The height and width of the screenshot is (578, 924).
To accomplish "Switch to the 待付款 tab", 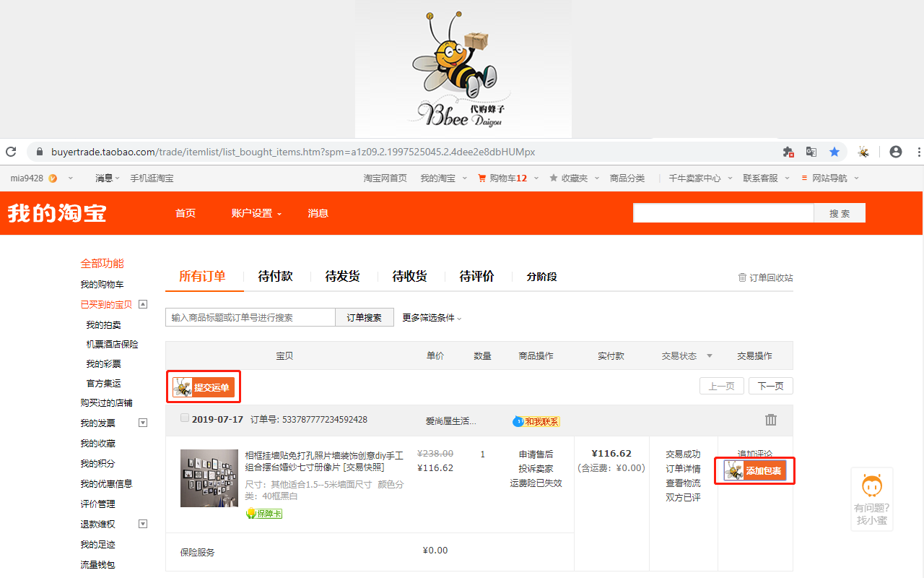I will click(x=276, y=276).
